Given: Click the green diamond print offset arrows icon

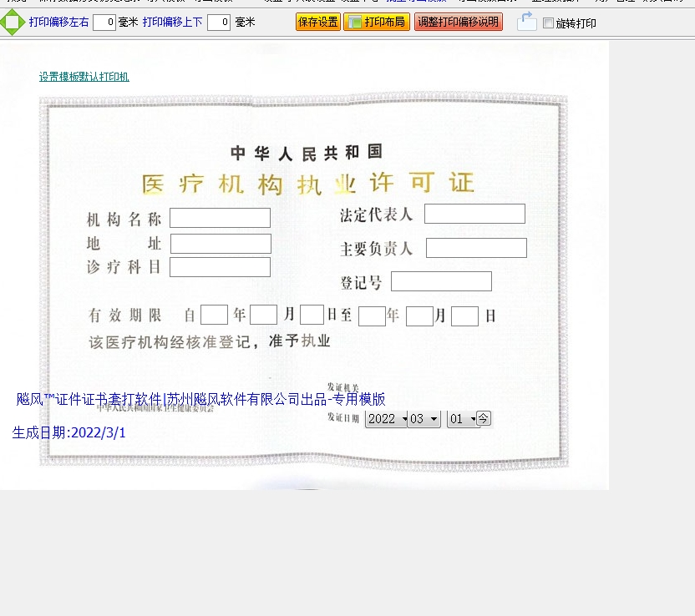Looking at the screenshot, I should point(12,22).
